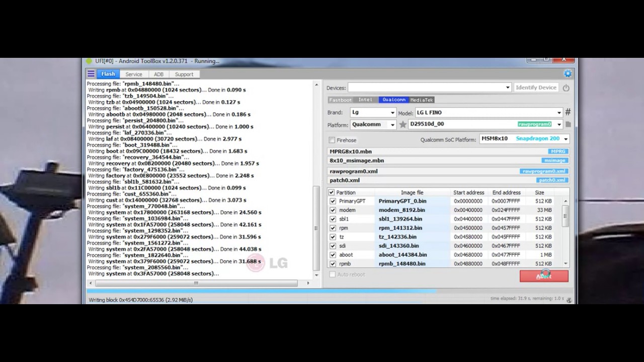This screenshot has height=362, width=644.
Task: Select the Intel mode tab
Action: [365, 100]
